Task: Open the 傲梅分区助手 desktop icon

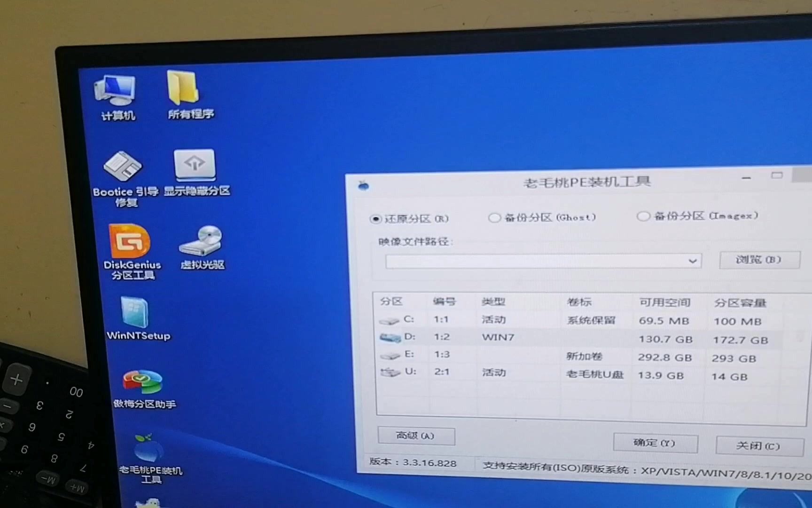Action: point(143,389)
